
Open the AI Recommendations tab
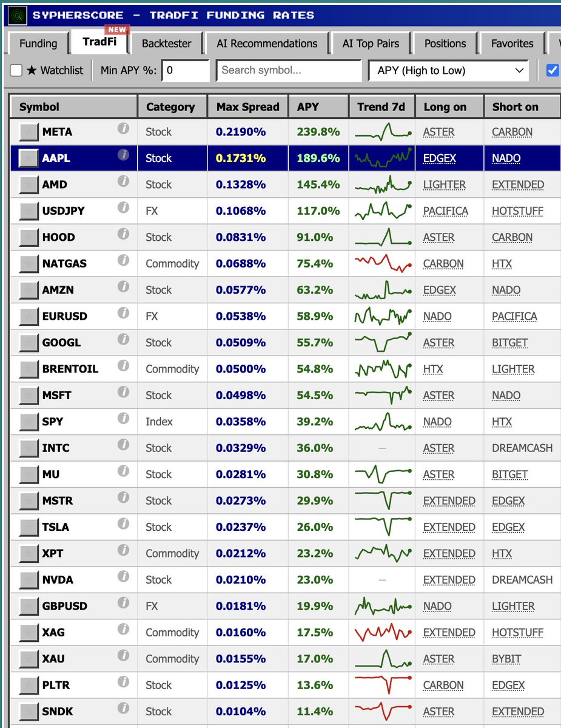coord(267,44)
